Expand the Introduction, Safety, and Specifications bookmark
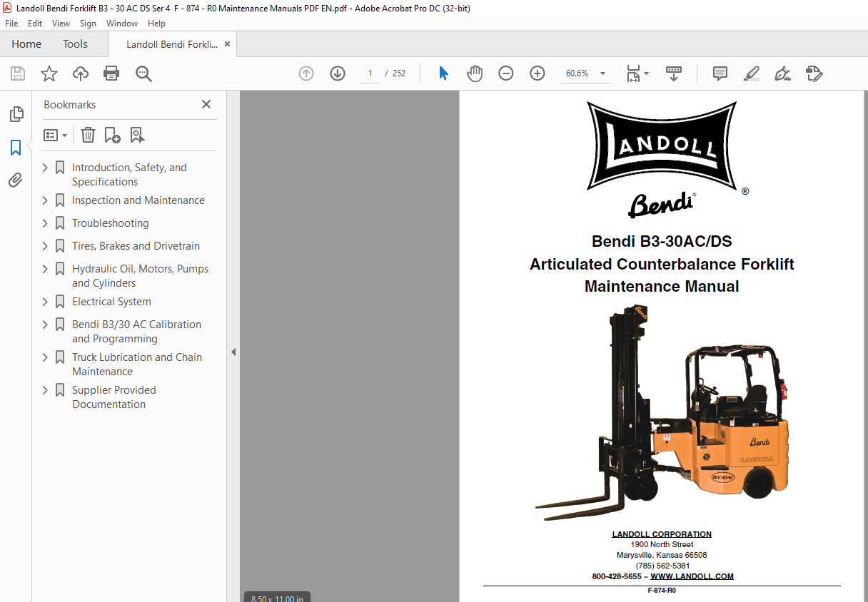 pyautogui.click(x=46, y=168)
